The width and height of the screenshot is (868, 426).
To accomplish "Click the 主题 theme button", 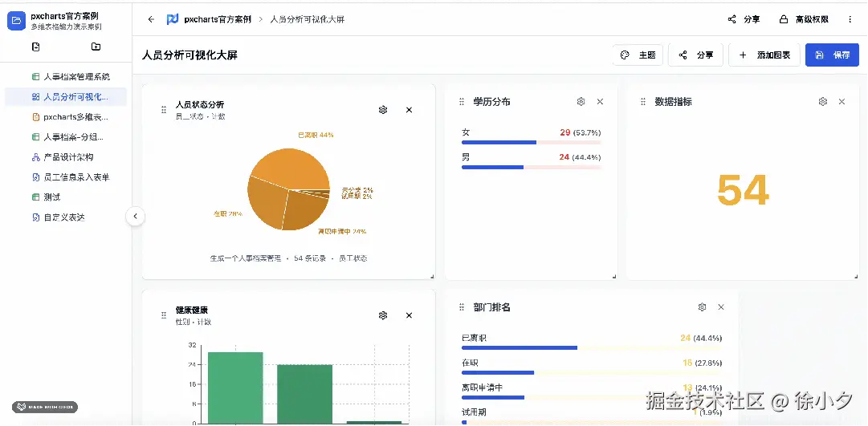I will click(638, 55).
